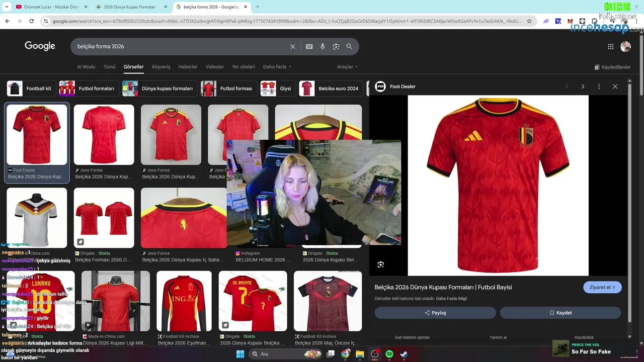Image resolution: width=644 pixels, height=362 pixels.
Task: Open Task View on taskbar
Action: (x=331, y=354)
